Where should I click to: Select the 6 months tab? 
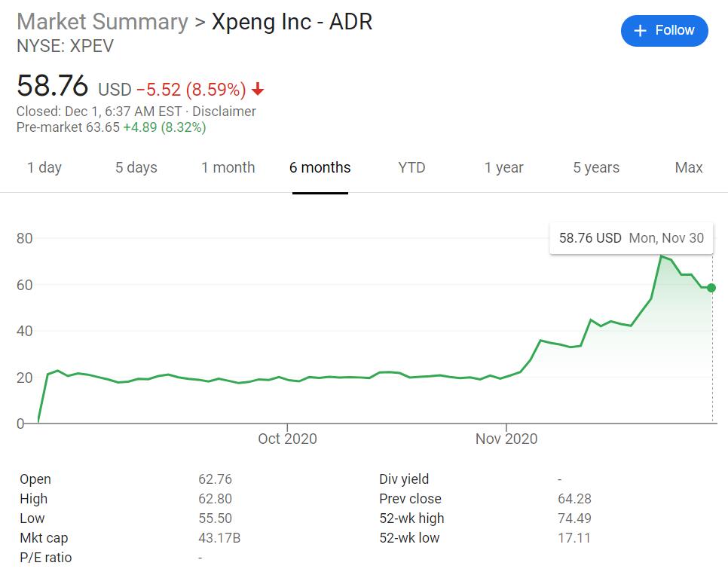click(x=320, y=167)
